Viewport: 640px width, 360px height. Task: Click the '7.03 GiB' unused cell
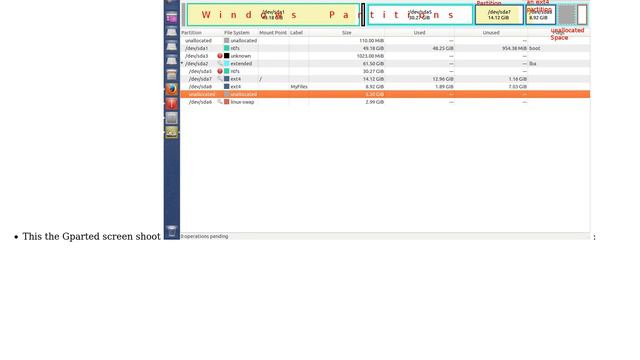518,87
